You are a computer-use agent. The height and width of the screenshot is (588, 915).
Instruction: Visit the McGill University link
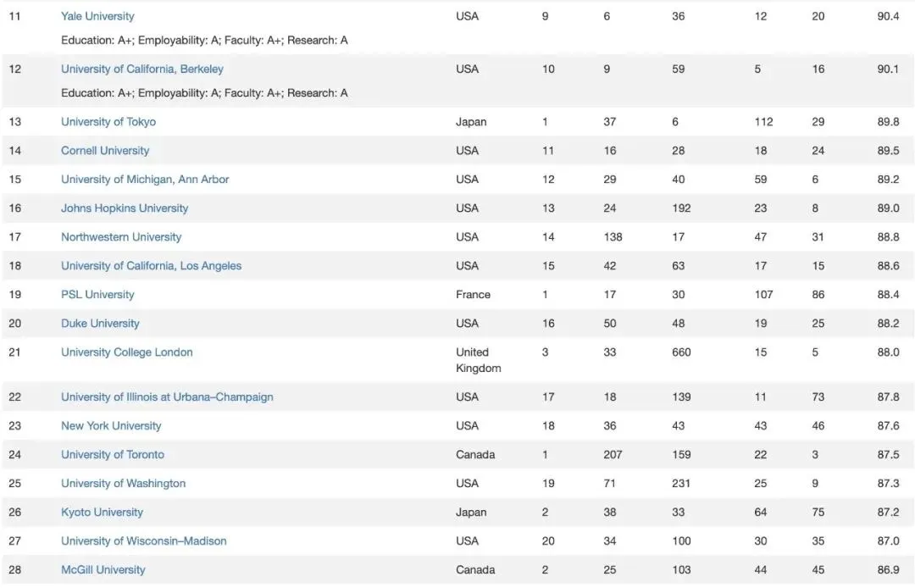103,569
